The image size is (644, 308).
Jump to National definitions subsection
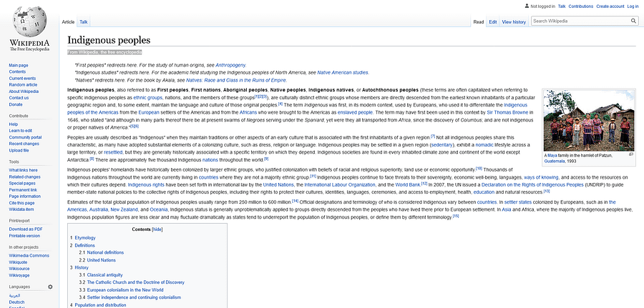[105, 253]
